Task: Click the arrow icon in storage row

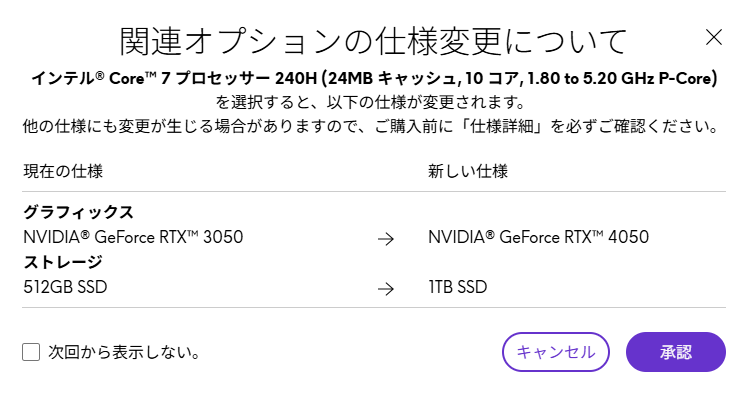Action: point(386,289)
